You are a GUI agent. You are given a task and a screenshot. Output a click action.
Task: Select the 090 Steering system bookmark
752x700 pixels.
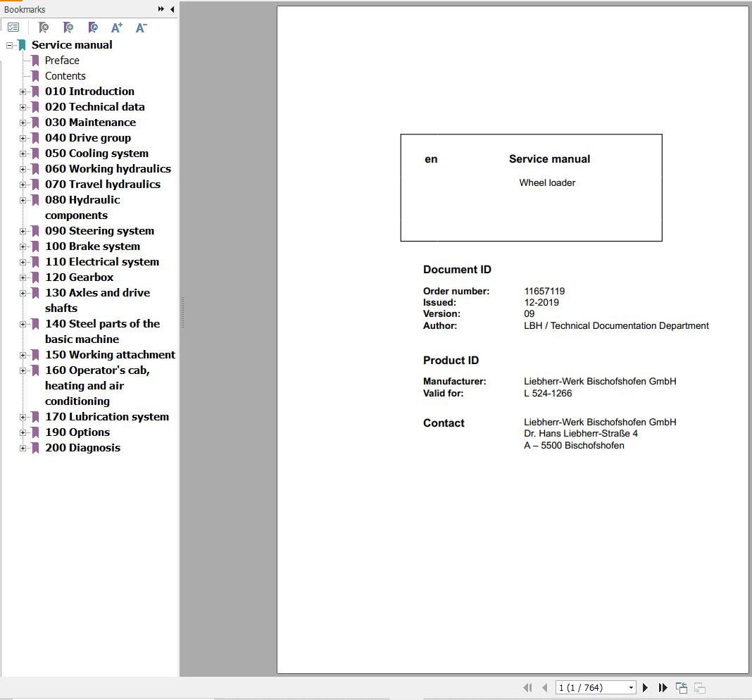tap(100, 231)
